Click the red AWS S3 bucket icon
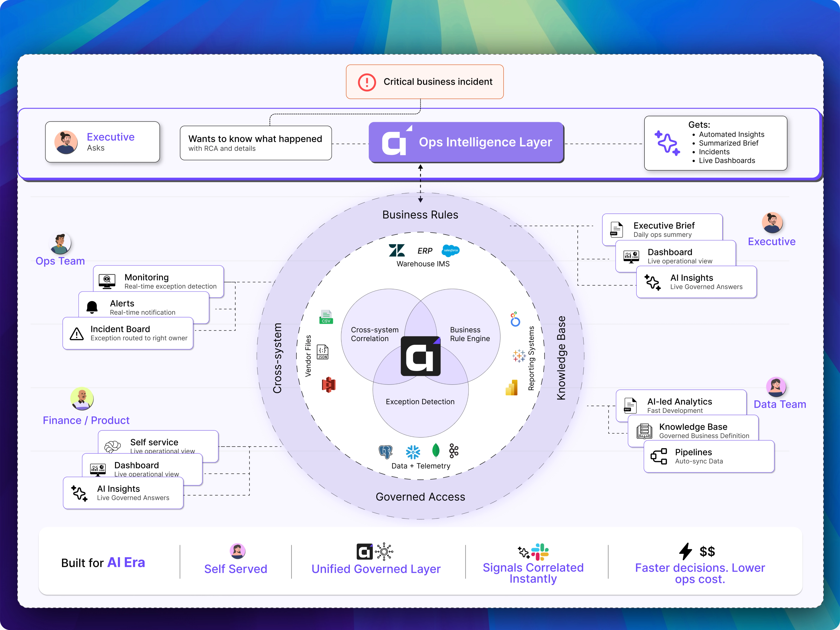 pyautogui.click(x=329, y=385)
